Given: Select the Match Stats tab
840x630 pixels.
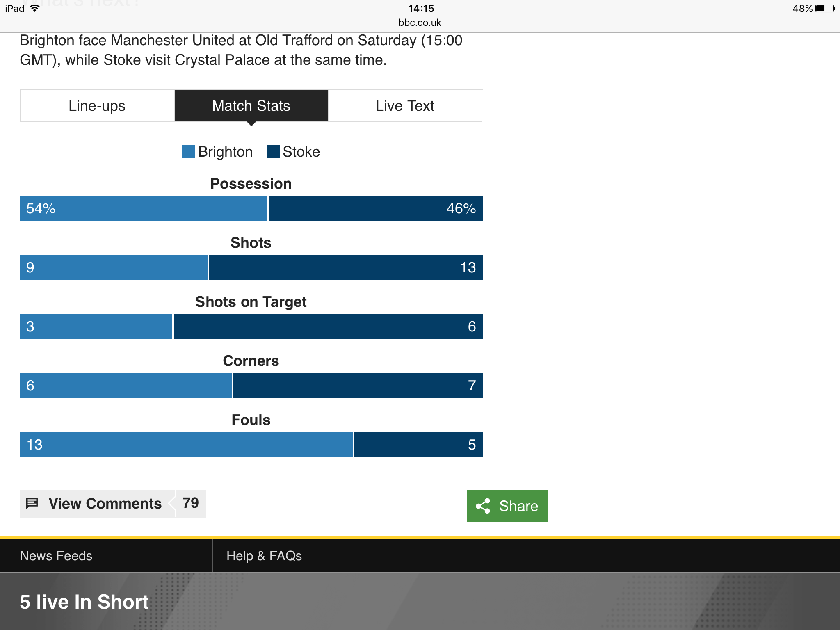Looking at the screenshot, I should coord(251,106).
